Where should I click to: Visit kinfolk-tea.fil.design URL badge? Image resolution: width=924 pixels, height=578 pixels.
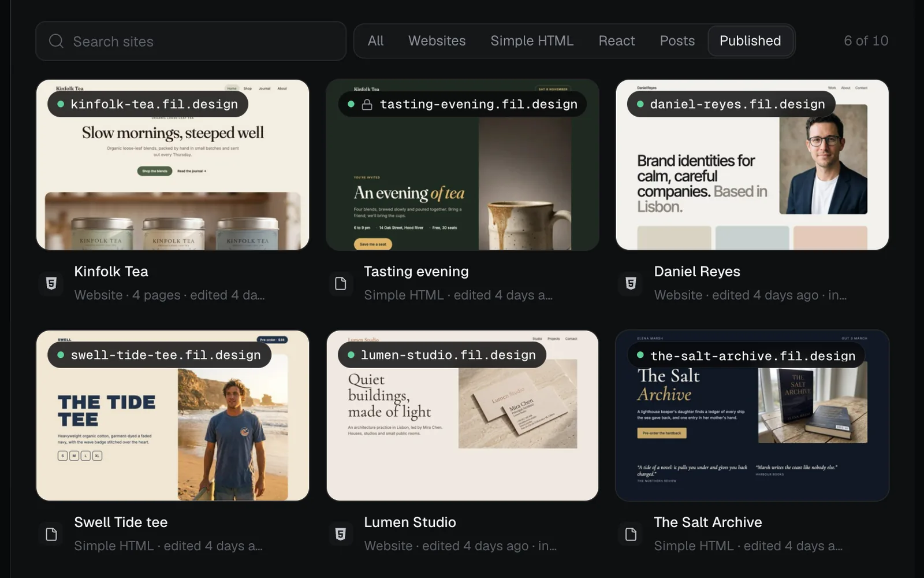[x=148, y=104]
